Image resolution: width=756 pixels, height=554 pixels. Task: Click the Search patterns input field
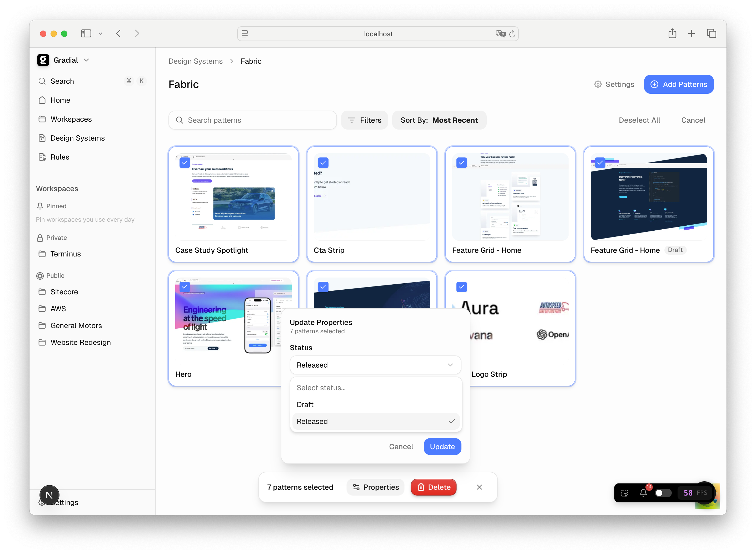click(x=252, y=120)
